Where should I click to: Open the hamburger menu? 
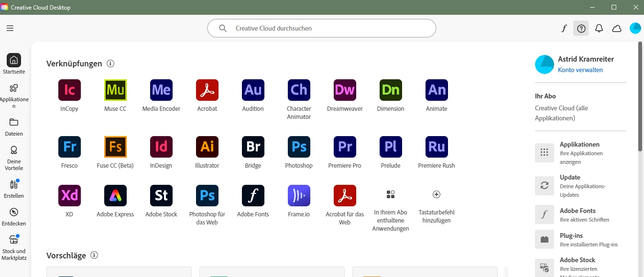coord(10,28)
